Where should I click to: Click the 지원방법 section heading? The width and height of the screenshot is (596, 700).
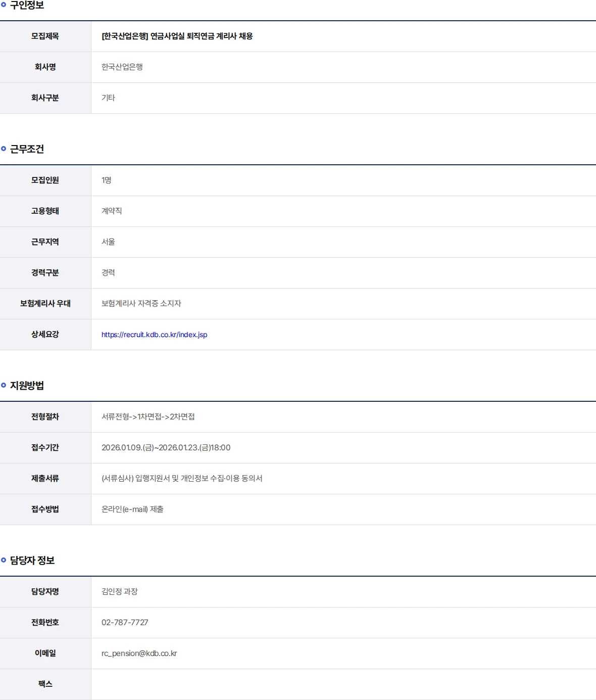[x=27, y=386]
